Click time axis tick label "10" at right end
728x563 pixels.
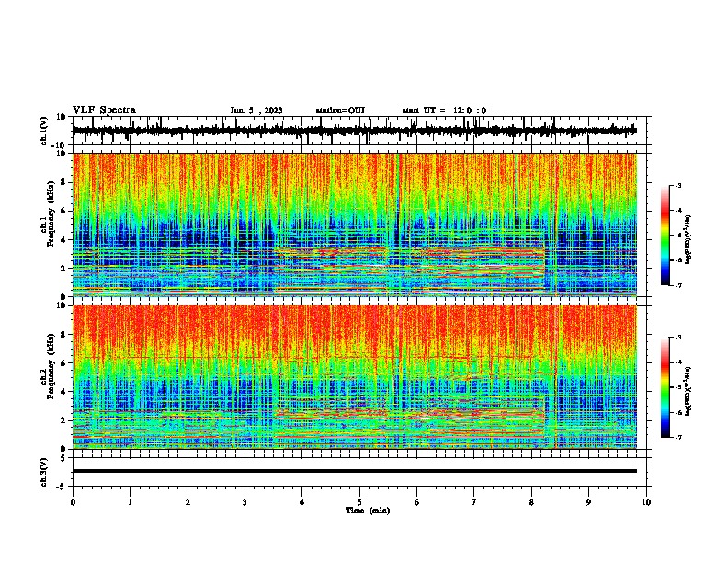point(646,502)
